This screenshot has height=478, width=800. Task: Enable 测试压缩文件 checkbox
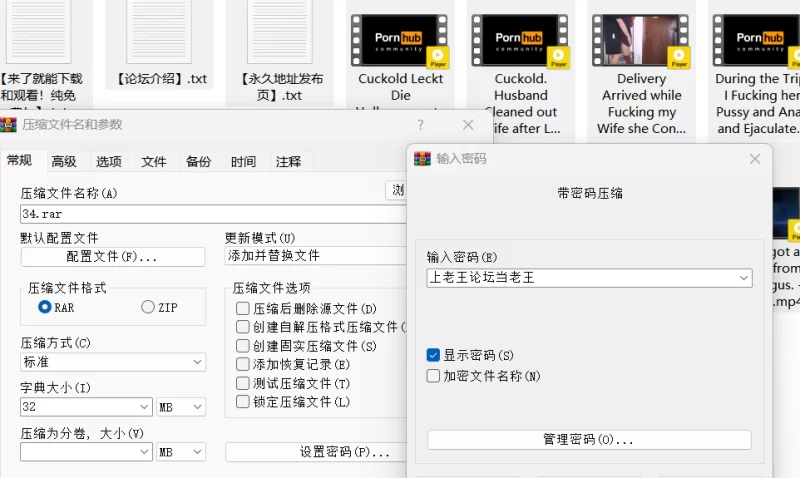point(243,383)
